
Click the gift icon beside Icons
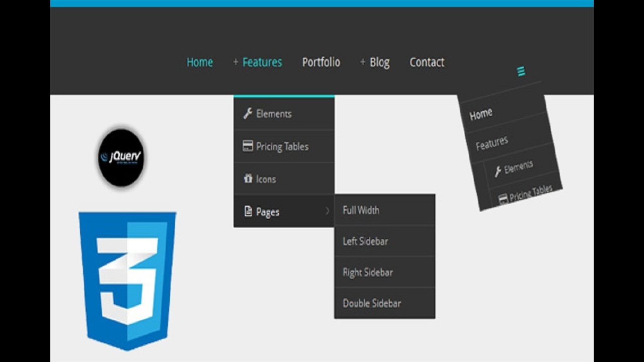248,178
